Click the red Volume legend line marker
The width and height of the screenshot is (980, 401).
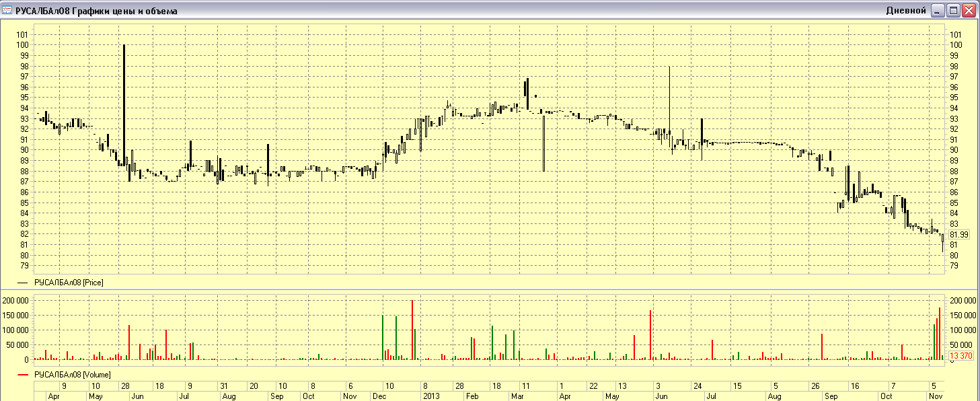pyautogui.click(x=23, y=375)
